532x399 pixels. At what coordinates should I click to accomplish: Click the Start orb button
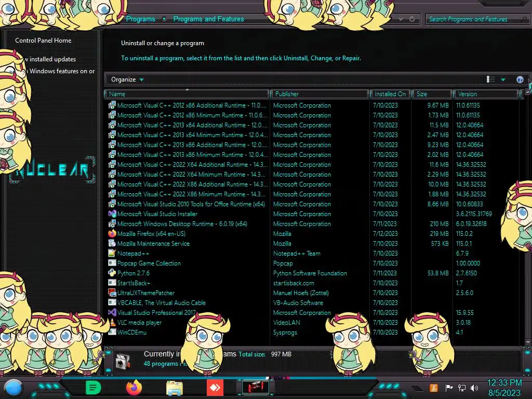point(13,388)
